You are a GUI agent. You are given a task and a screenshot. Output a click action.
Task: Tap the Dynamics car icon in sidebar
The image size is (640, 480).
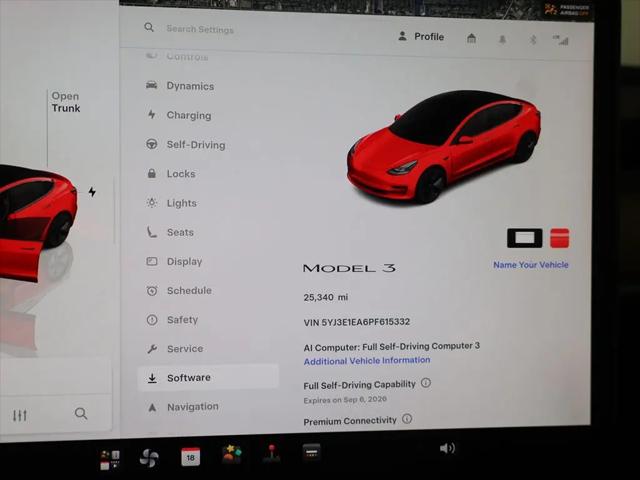click(x=152, y=85)
